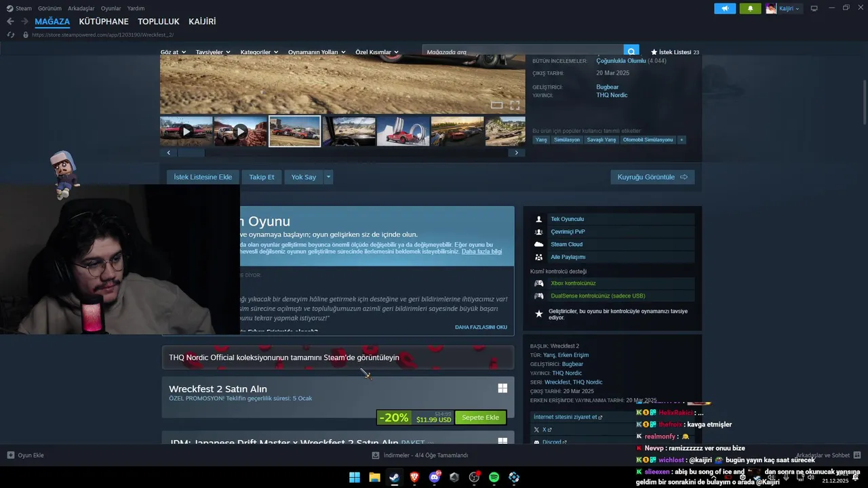The height and width of the screenshot is (488, 868).
Task: Click the Xbox kontrolcünüz row
Action: point(613,283)
